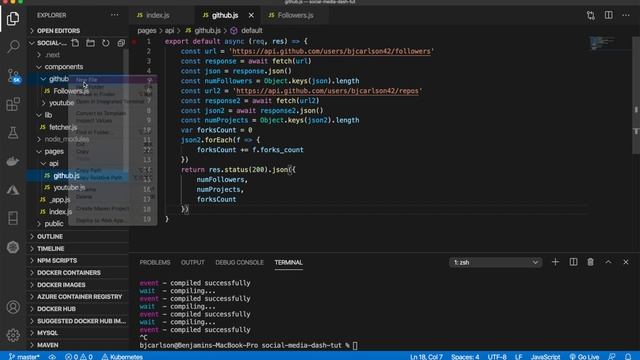Screen dimensions: 640x360
Task: Open the Explorer view in activity bar
Action: click(13, 18)
